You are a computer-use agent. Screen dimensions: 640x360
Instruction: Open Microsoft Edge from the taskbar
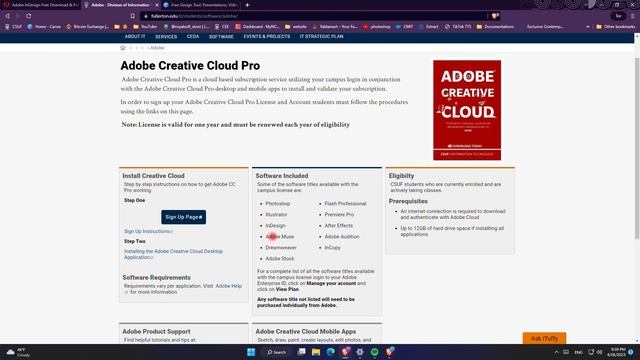pyautogui.click(x=331, y=352)
